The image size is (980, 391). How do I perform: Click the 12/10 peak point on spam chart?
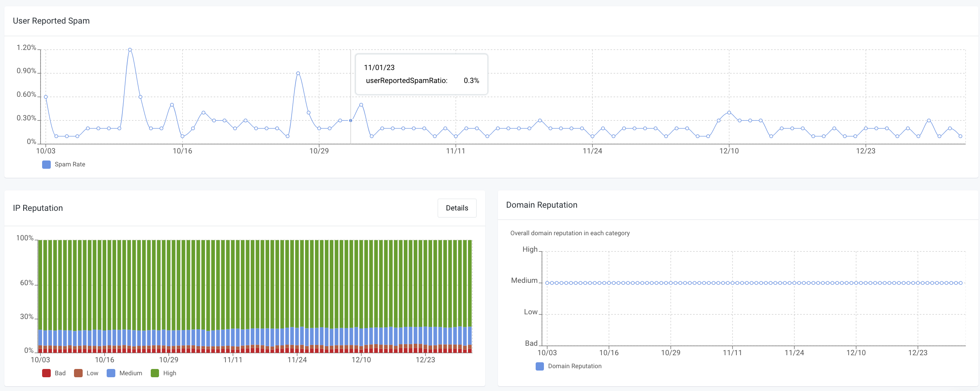(x=729, y=113)
